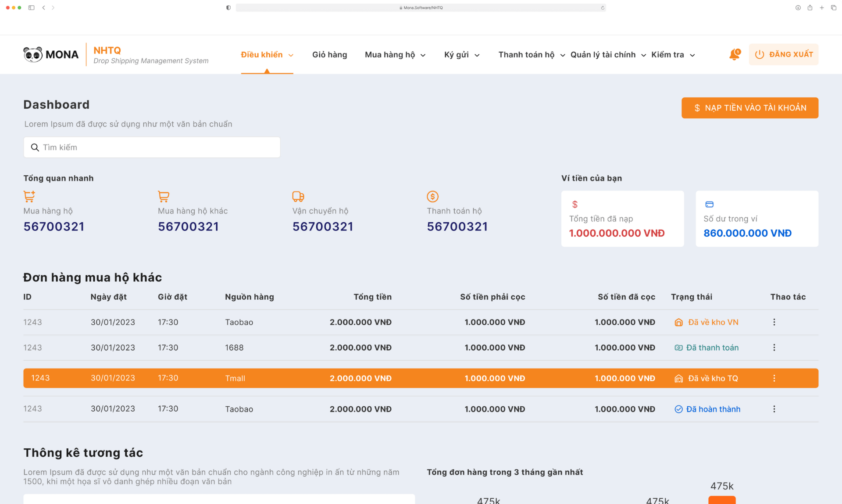The height and width of the screenshot is (504, 842).
Task: Click the notification bell icon
Action: [x=734, y=55]
